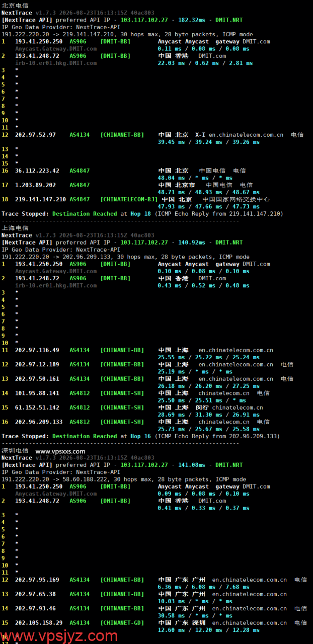The width and height of the screenshot is (313, 644).
Task: Click hop IP 202.97.12.189
Action: 37,364
